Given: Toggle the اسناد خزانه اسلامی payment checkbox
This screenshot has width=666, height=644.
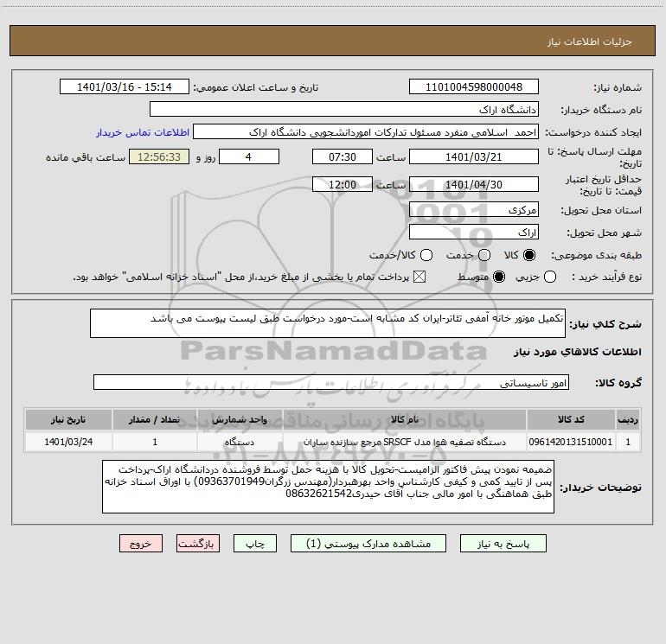Looking at the screenshot, I should coord(419,277).
